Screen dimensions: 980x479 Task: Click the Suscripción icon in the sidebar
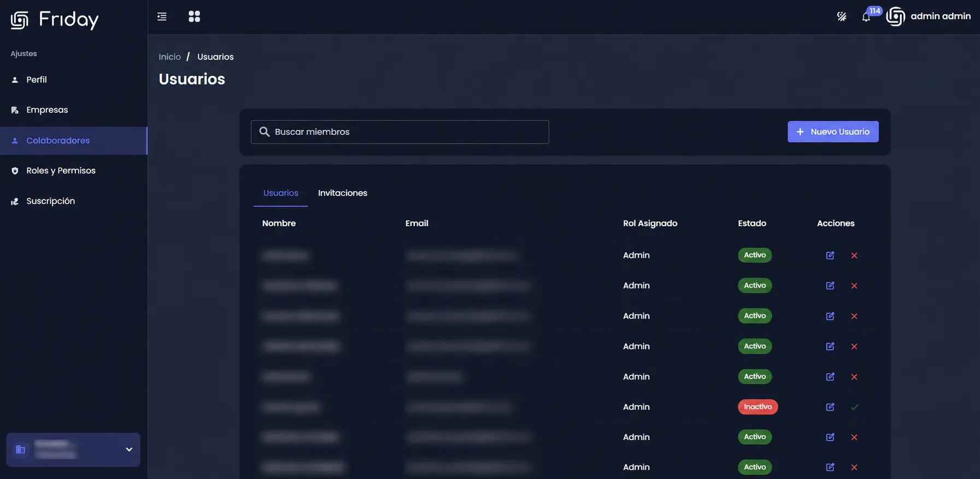[x=15, y=202]
